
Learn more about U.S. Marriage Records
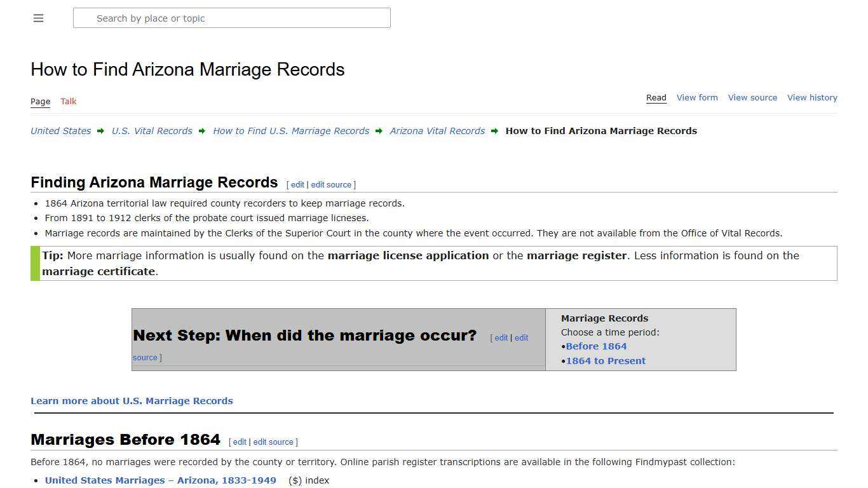[x=132, y=400]
